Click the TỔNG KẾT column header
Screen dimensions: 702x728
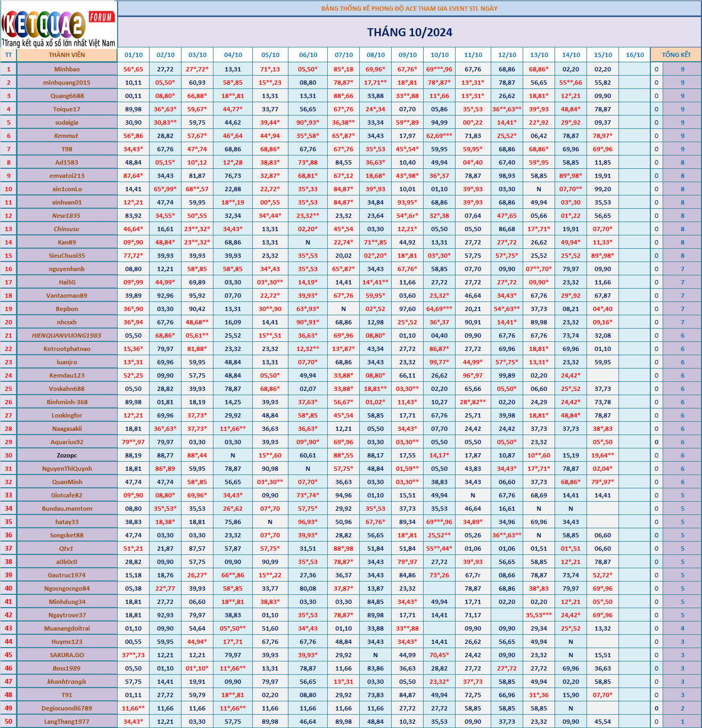pos(676,55)
